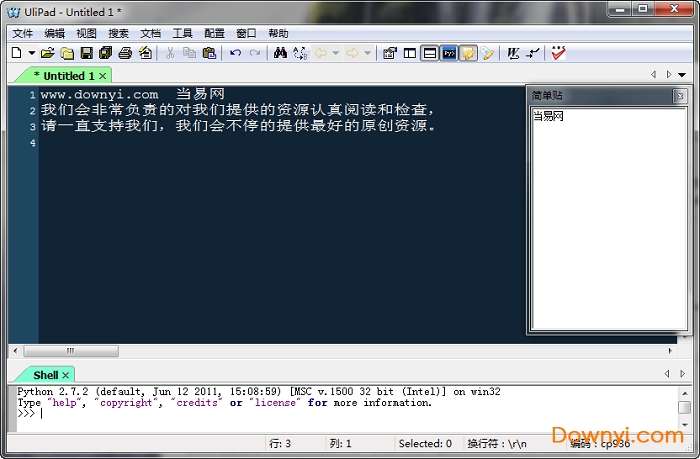Click the shell scrollbar down arrow

tap(684, 425)
